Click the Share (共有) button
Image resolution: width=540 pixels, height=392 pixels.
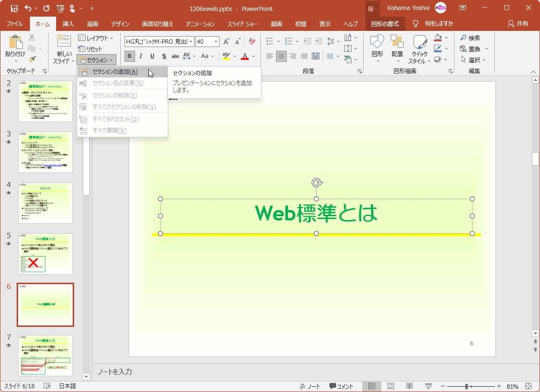[518, 24]
